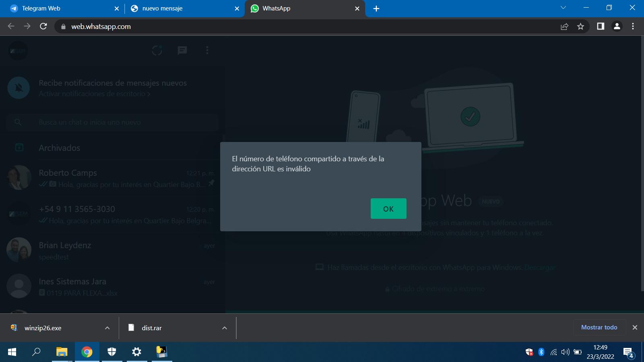Image resolution: width=644 pixels, height=362 pixels.
Task: Open the Windows notification center
Action: (629, 353)
